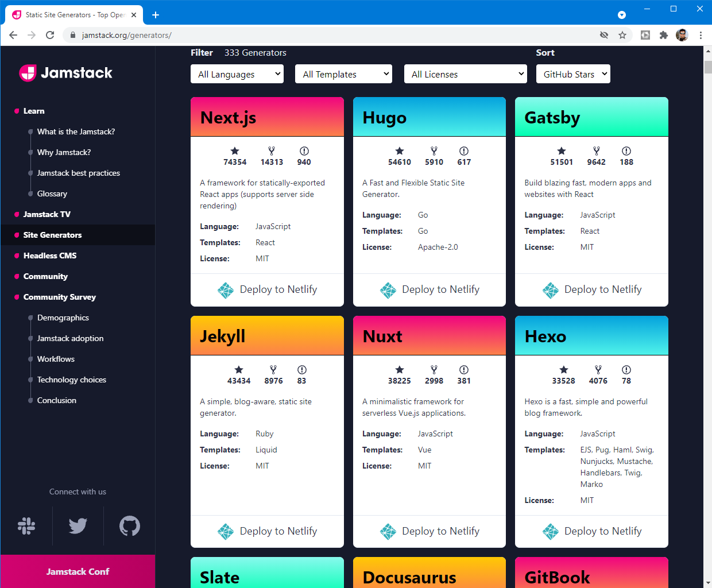
Task: Click the crossed-eye tracking icon in address bar
Action: coord(604,35)
